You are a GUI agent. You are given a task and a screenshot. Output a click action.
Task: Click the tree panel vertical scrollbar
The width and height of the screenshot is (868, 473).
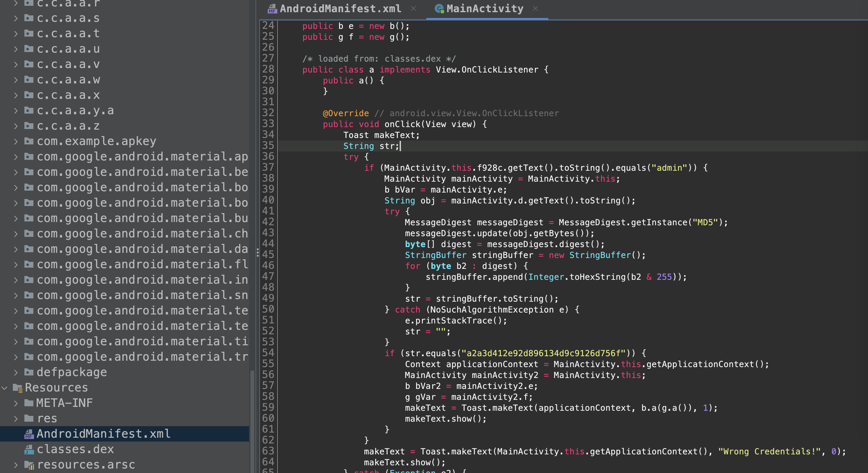pos(252,421)
